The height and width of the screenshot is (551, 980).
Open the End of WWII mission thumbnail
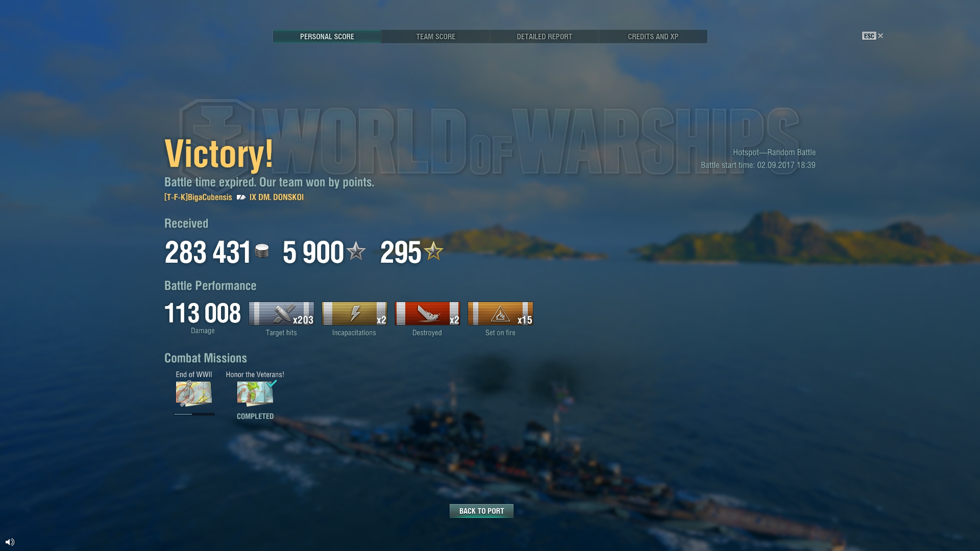194,393
